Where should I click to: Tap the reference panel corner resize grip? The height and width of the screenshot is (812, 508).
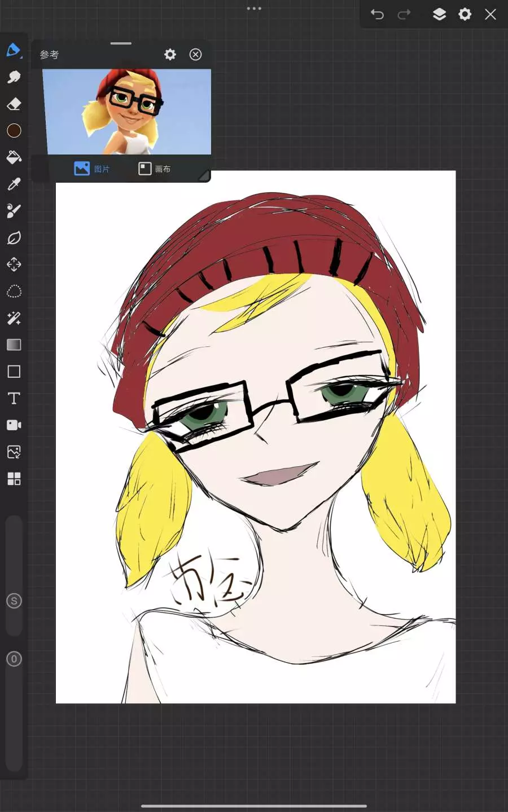[204, 176]
